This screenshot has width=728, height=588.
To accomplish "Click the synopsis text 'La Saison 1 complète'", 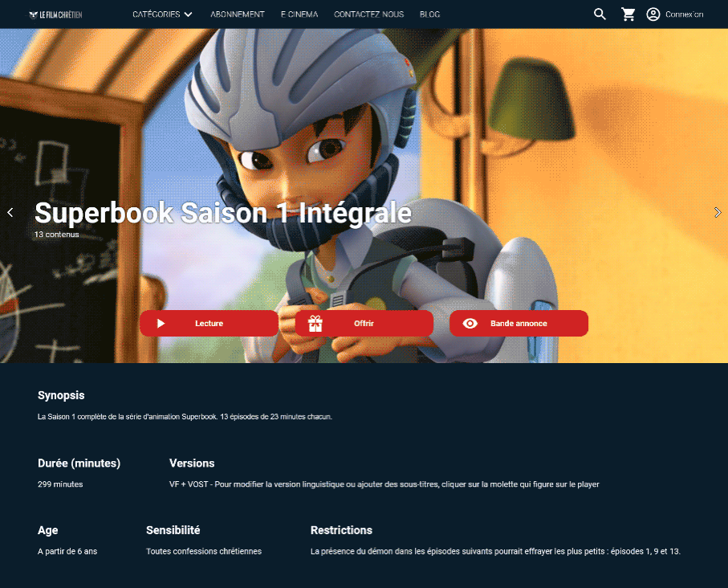I will [x=185, y=416].
